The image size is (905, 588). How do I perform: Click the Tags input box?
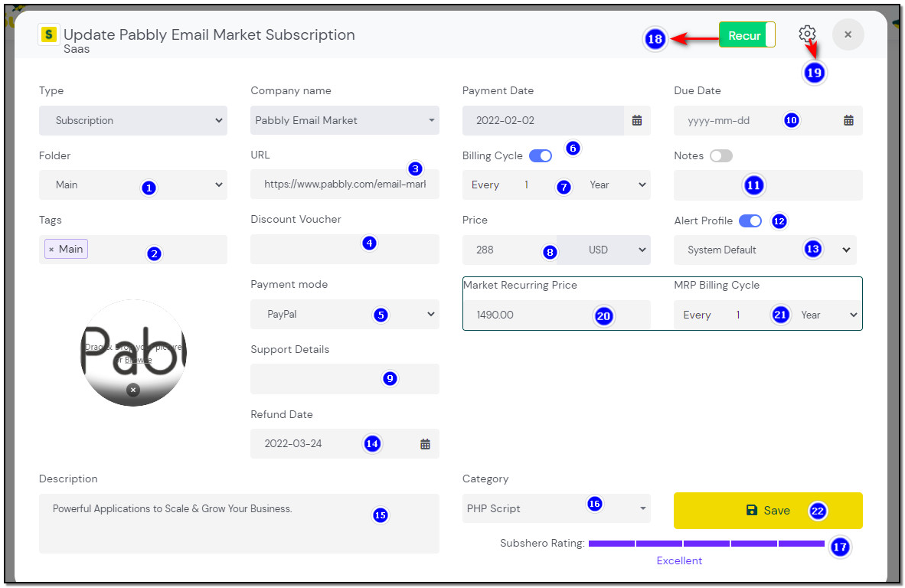[132, 250]
